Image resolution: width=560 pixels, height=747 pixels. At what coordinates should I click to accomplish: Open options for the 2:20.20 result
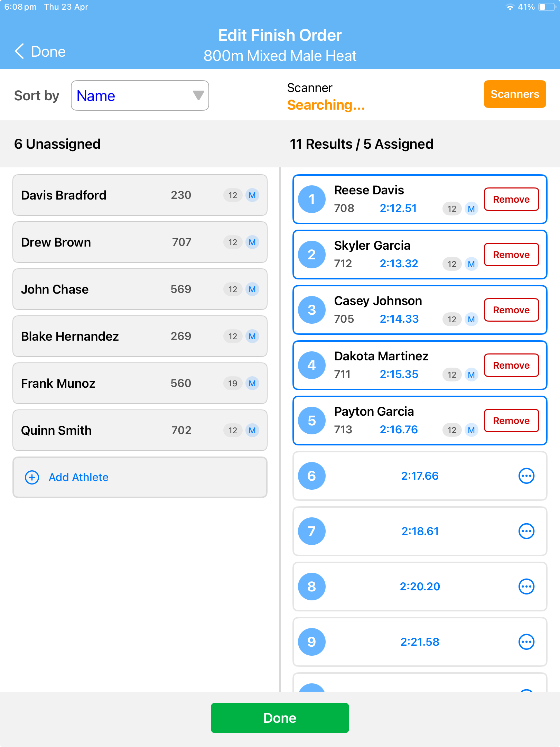pyautogui.click(x=526, y=587)
